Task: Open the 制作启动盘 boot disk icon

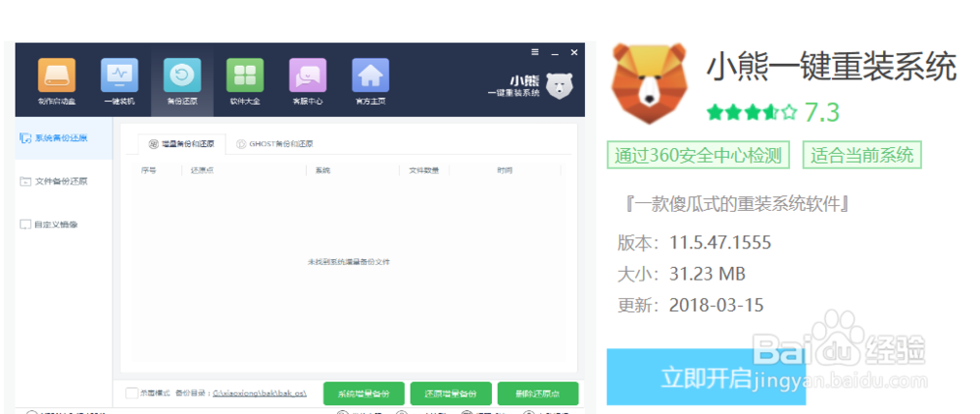Action: 57,81
